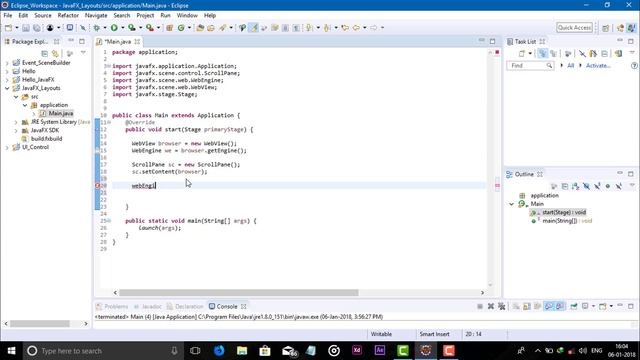The image size is (640, 360).
Task: Click the Task List help question-mark icon
Action: (x=634, y=65)
